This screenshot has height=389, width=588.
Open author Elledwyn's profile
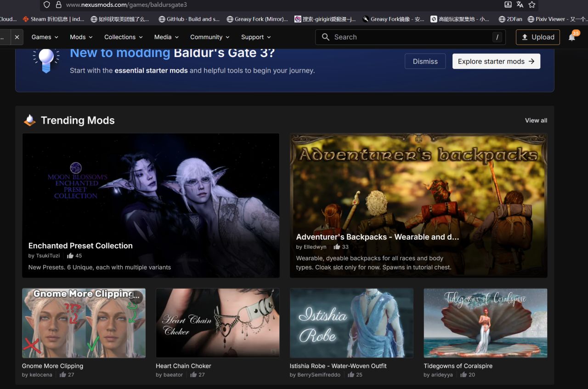pyautogui.click(x=315, y=247)
